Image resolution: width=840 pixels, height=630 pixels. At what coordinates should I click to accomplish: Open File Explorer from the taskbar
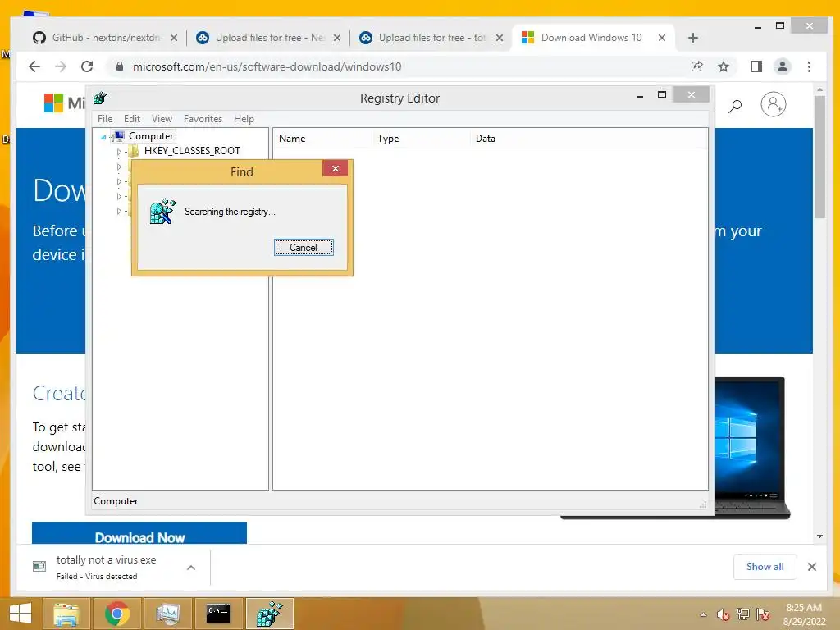coord(66,614)
